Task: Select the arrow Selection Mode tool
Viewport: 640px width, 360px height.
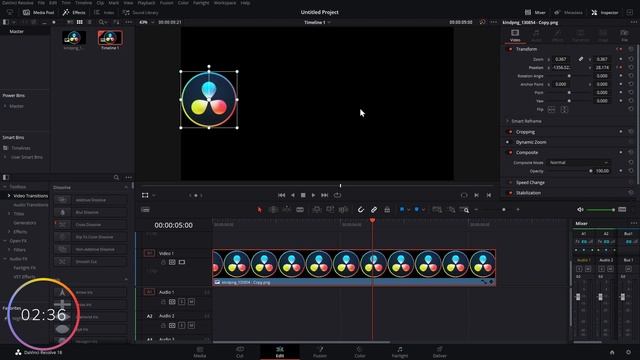Action: [260, 209]
